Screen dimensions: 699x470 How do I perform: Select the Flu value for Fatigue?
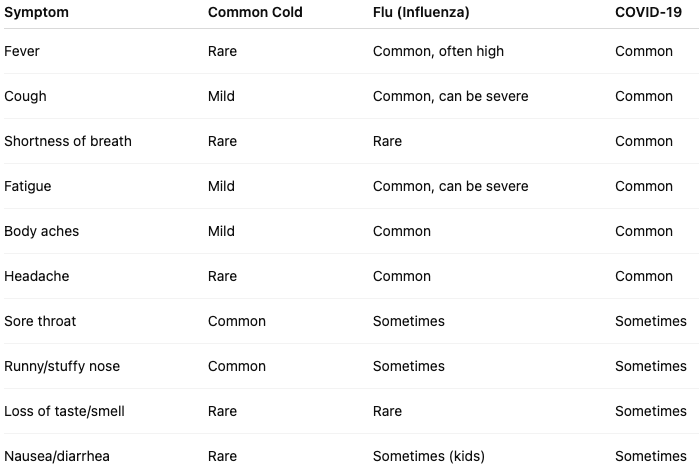point(450,186)
